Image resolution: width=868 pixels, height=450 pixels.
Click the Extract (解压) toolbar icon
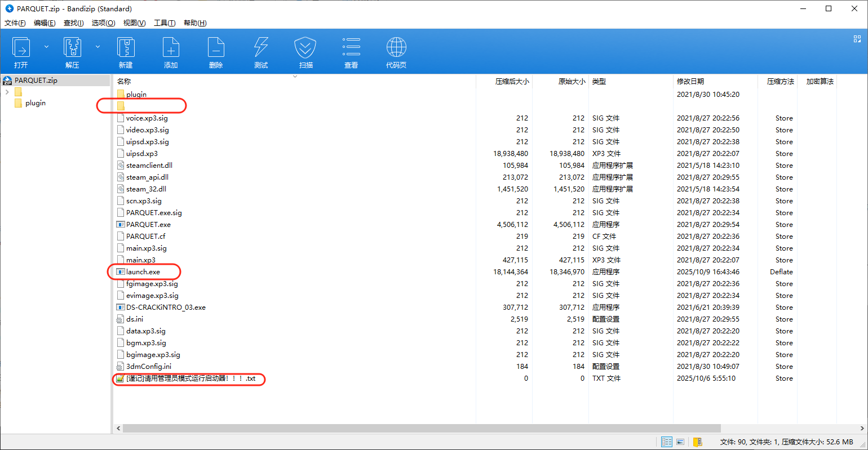(72, 52)
